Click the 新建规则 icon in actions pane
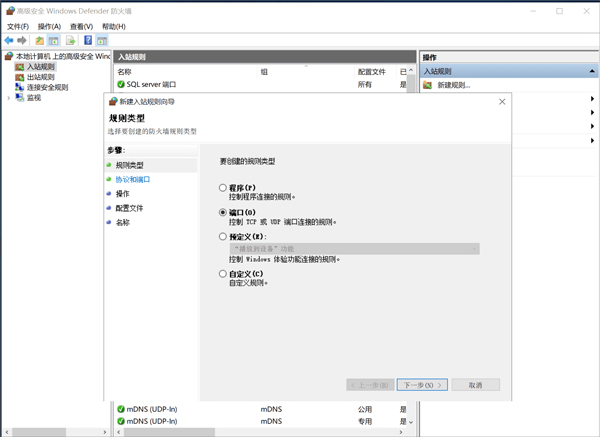Screen dimensions: 600x437 [427, 85]
